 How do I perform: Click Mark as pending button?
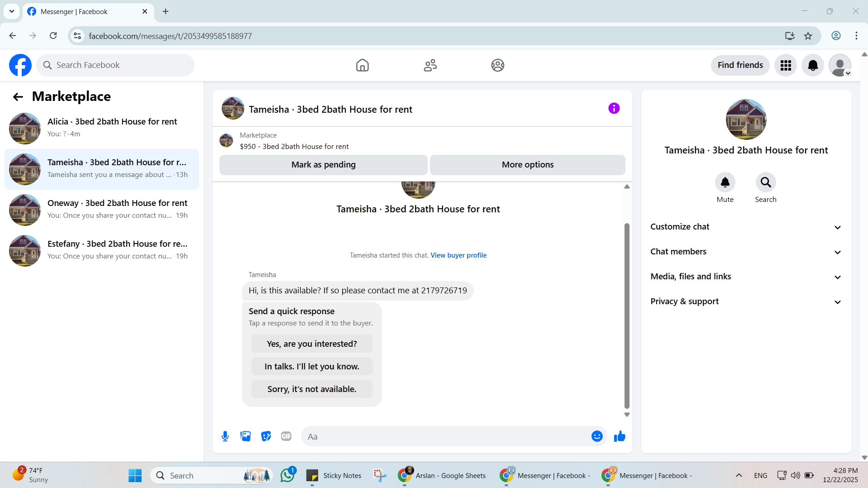[324, 165]
